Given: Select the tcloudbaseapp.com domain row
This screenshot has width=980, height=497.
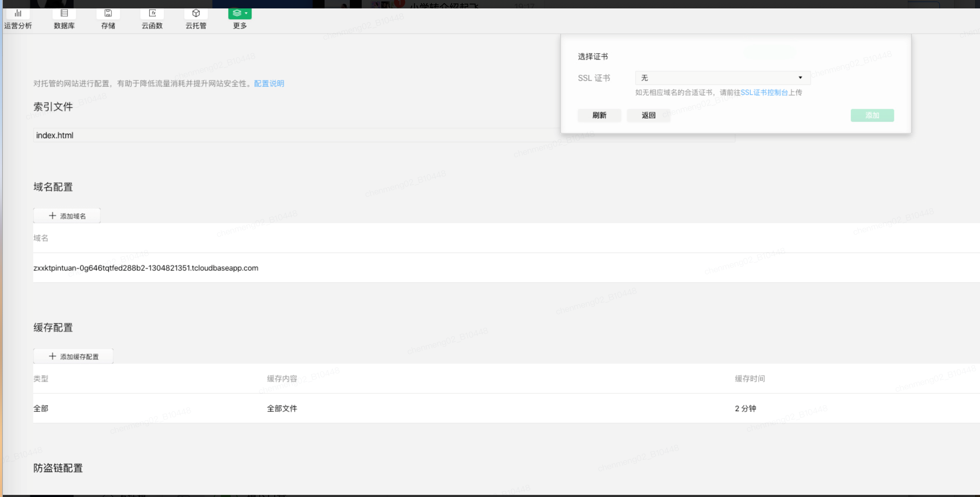Looking at the screenshot, I should 146,268.
